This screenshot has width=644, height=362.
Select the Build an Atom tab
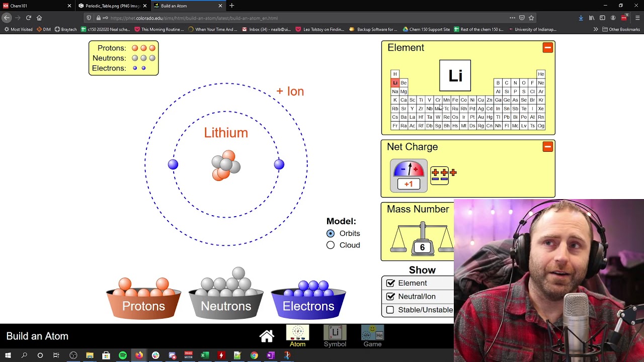(x=189, y=6)
